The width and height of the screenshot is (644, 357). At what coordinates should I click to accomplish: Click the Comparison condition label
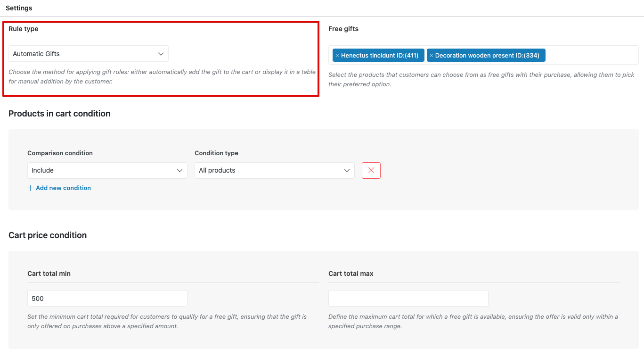click(60, 153)
